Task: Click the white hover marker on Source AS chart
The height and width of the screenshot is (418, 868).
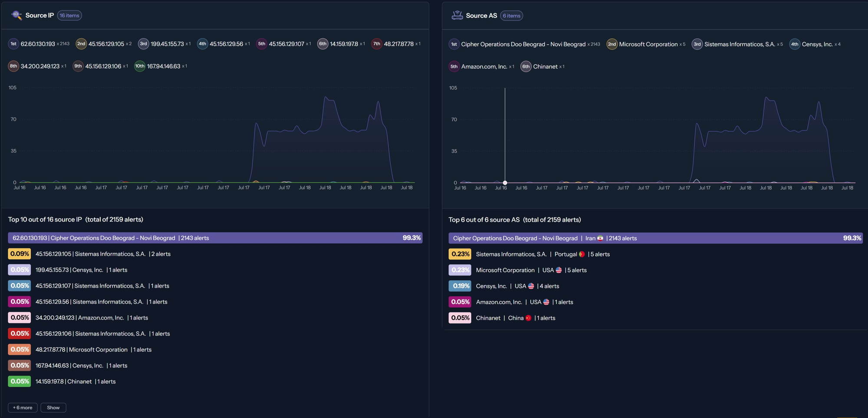Action: pos(505,183)
